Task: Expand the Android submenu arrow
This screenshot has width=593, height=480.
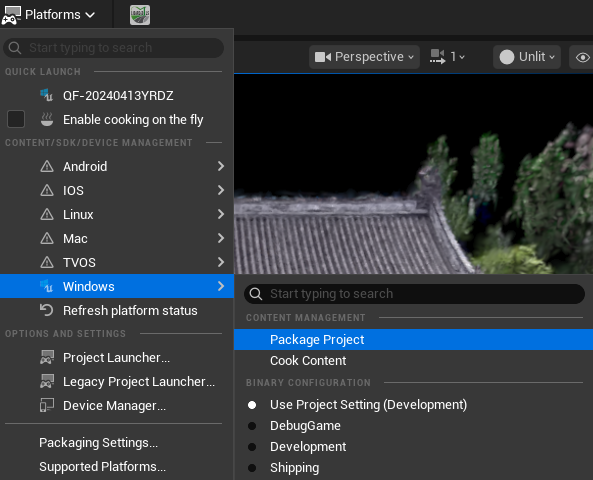Action: (x=221, y=166)
